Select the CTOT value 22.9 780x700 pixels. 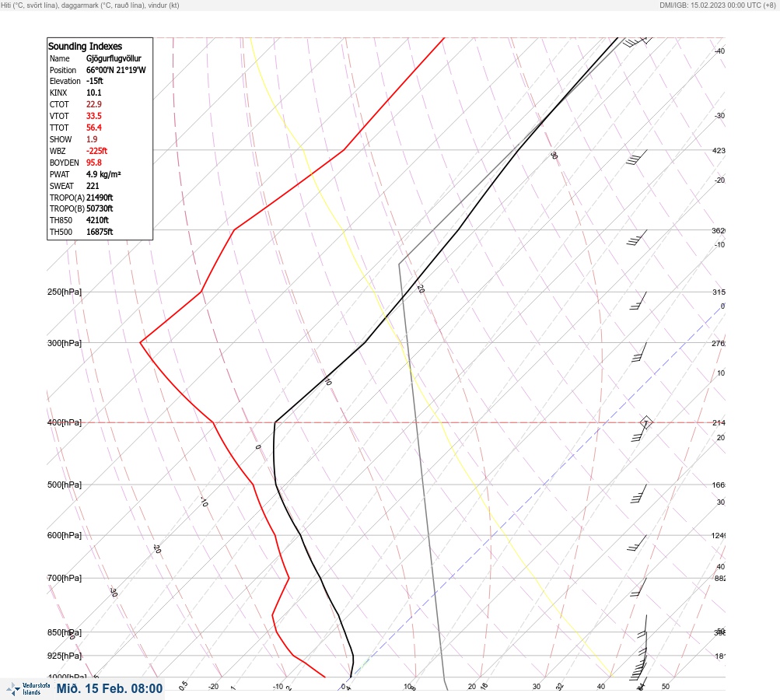(x=93, y=104)
